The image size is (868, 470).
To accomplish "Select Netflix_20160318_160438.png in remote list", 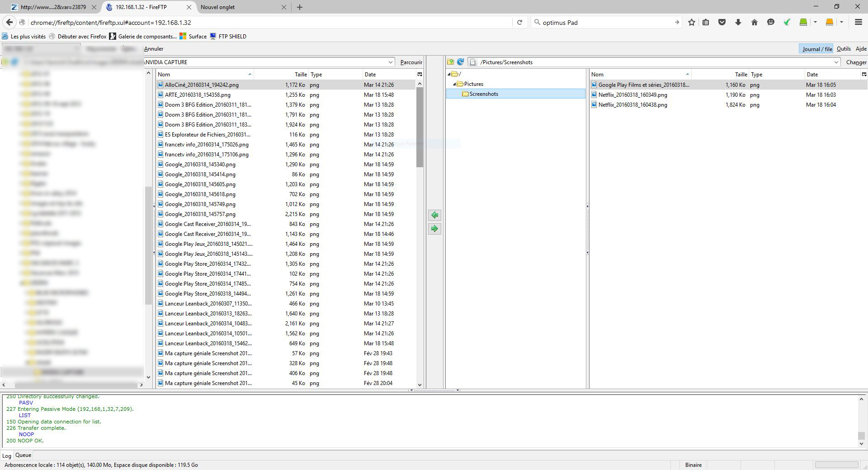I will pos(632,105).
